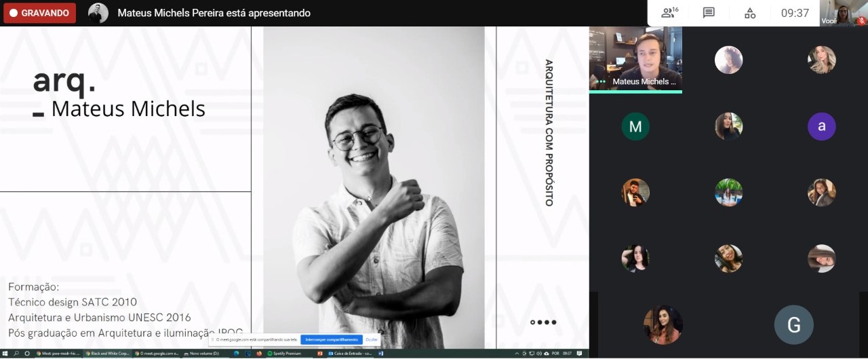
Task: Switch to Caixa de Entrada taskbar window
Action: tap(350, 354)
